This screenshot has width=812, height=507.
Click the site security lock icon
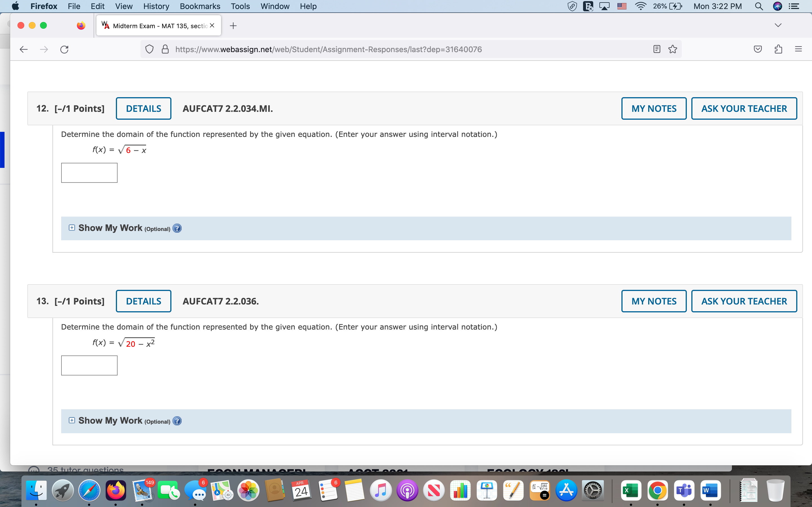(165, 49)
